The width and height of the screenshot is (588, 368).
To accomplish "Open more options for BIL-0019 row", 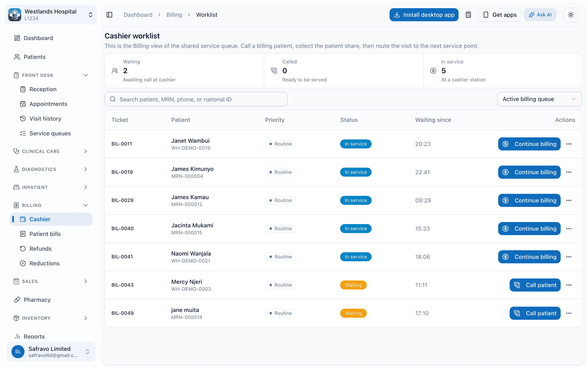I will point(569,172).
